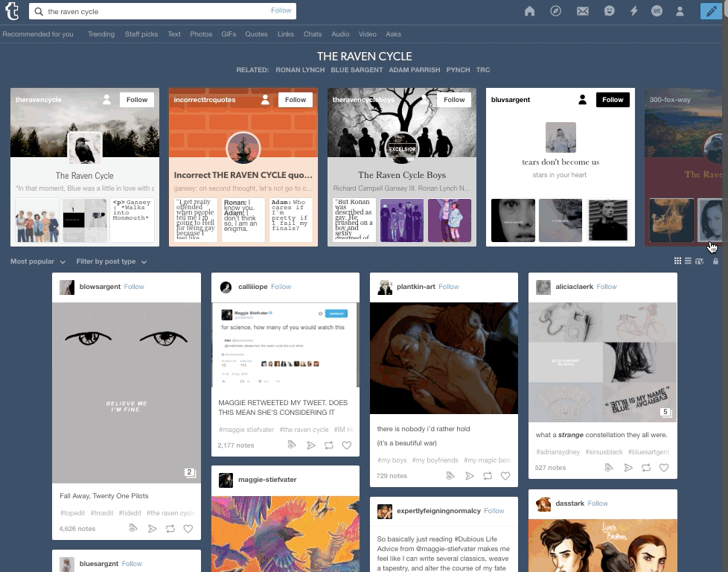728x572 pixels.
Task: Click fast reblog icon on aliciaclaerk post
Action: click(609, 468)
